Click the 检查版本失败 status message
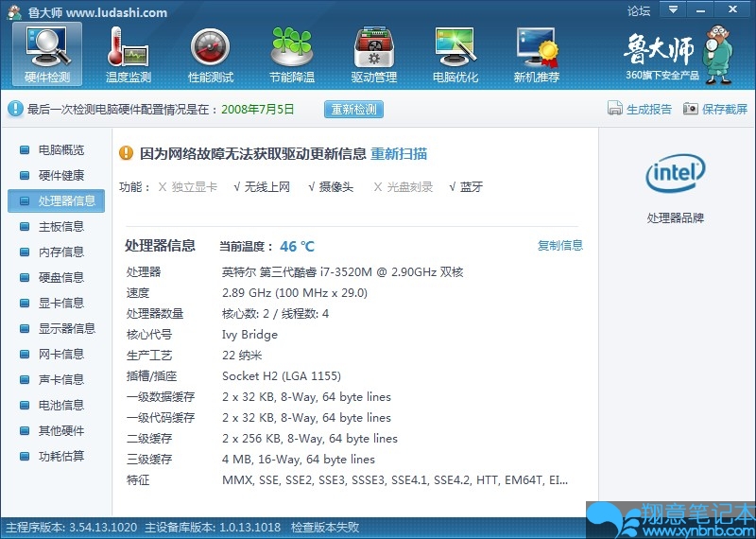The height and width of the screenshot is (539, 756). click(x=325, y=528)
